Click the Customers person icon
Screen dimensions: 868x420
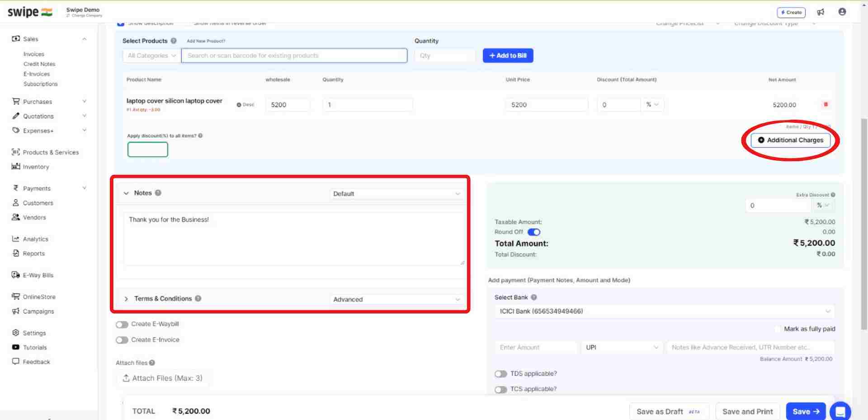pos(16,203)
